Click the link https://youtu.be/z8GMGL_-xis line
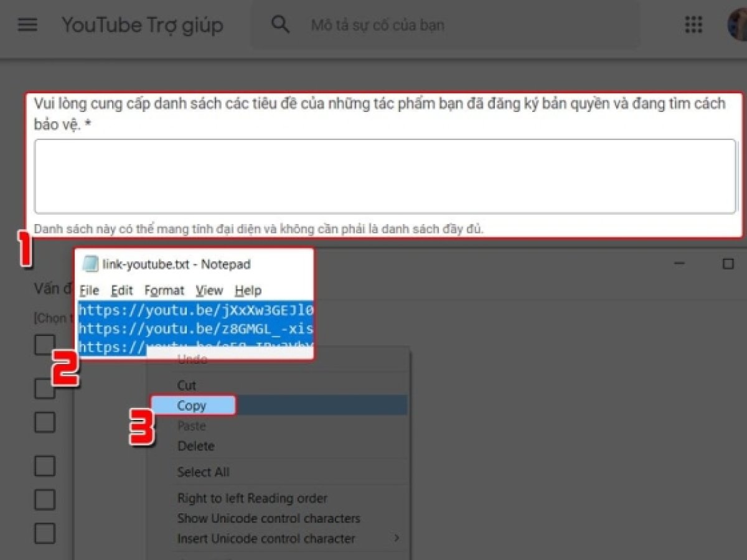Viewport: 747px width, 560px height. coord(195,329)
